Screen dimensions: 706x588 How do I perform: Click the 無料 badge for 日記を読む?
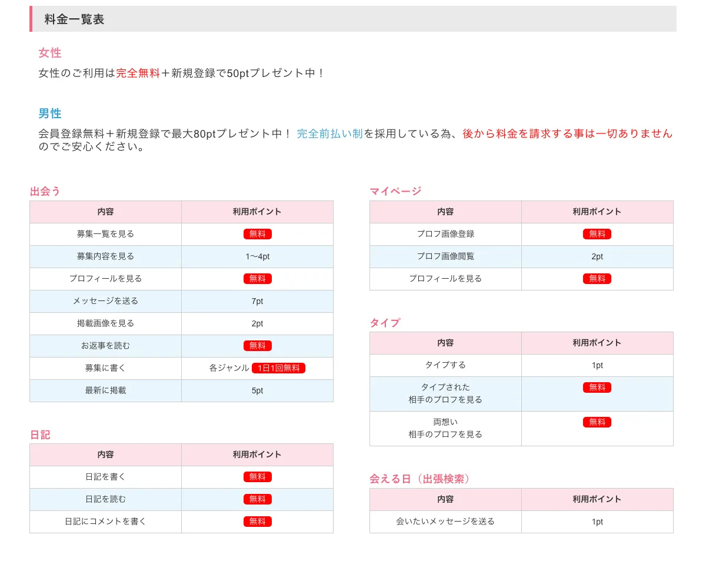(258, 499)
